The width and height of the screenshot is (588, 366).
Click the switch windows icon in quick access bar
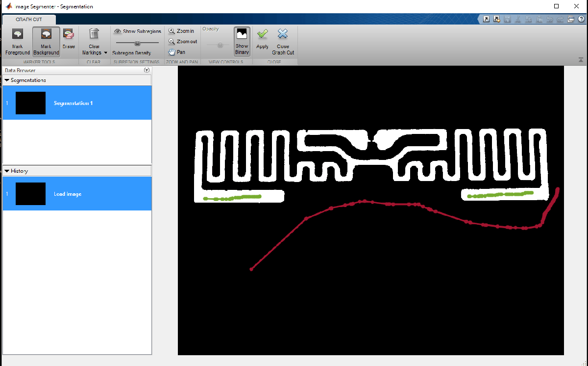[571, 20]
